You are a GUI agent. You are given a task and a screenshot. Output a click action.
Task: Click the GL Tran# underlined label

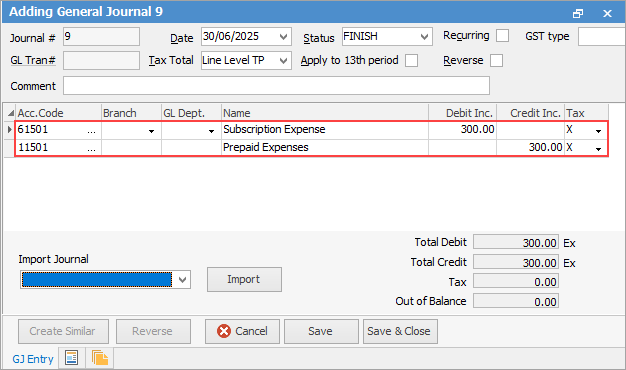pos(33,60)
